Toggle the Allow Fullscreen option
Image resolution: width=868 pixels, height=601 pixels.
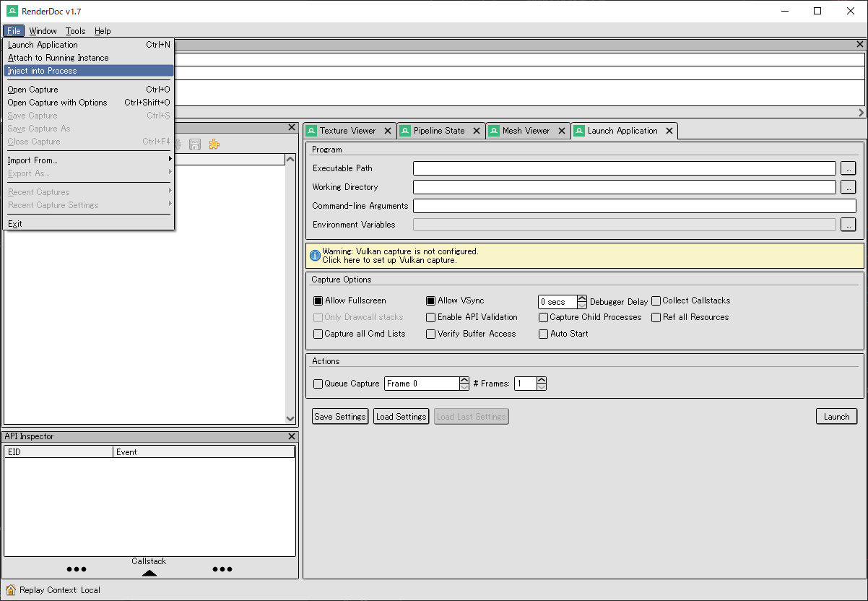[x=318, y=300]
